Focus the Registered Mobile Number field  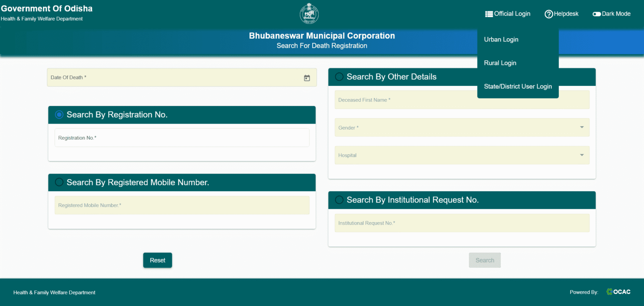(182, 205)
